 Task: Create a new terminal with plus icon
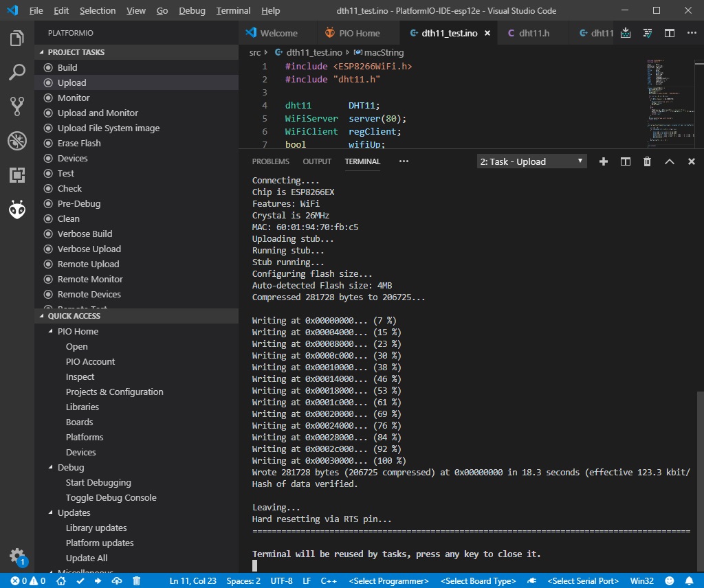604,161
